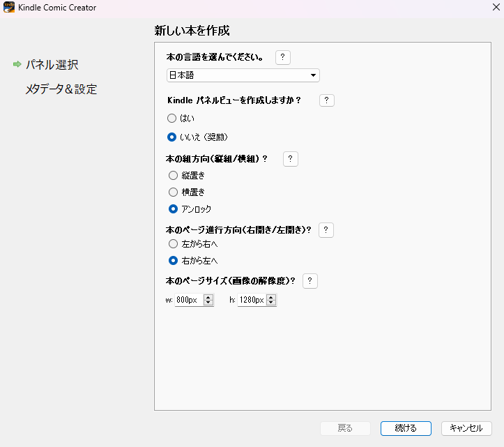
Task: Select パネル選択 step in sidebar
Action: tap(52, 65)
